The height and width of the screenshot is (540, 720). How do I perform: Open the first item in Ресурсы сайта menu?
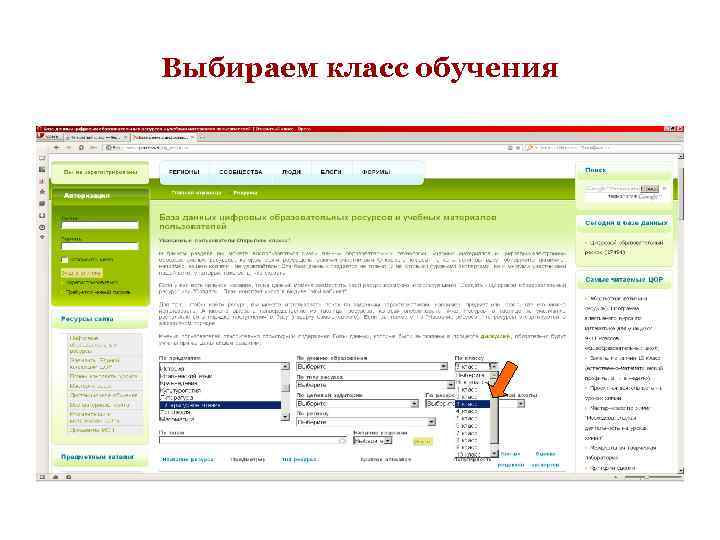(x=92, y=344)
